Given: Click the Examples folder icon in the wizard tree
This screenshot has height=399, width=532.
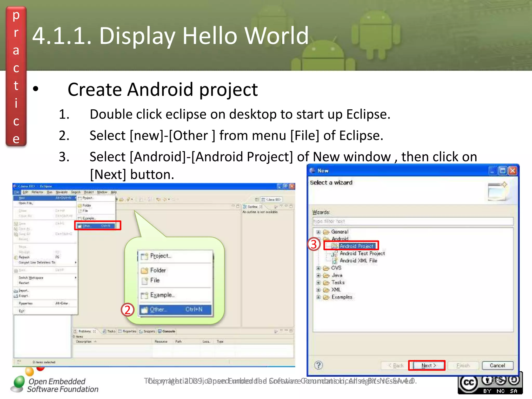Looking at the screenshot, I should point(326,297).
